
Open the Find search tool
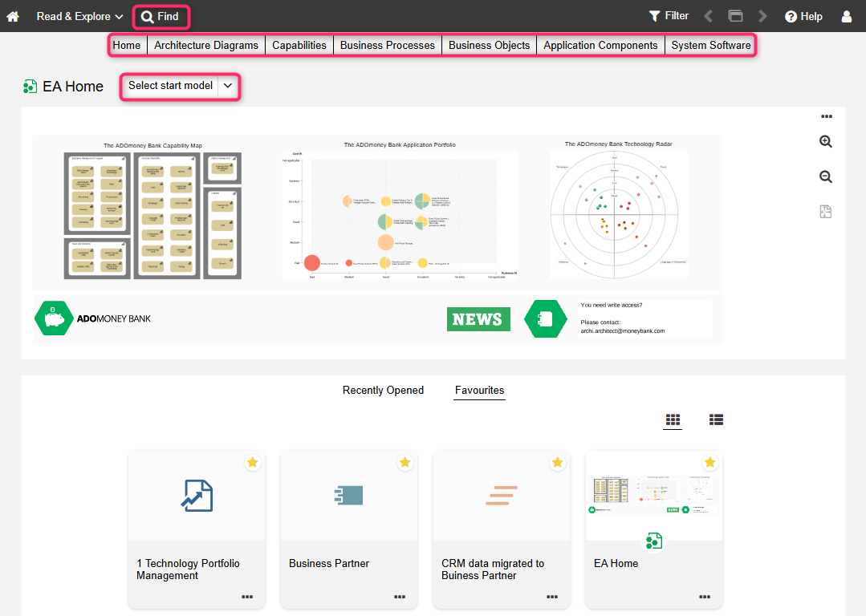click(x=161, y=16)
